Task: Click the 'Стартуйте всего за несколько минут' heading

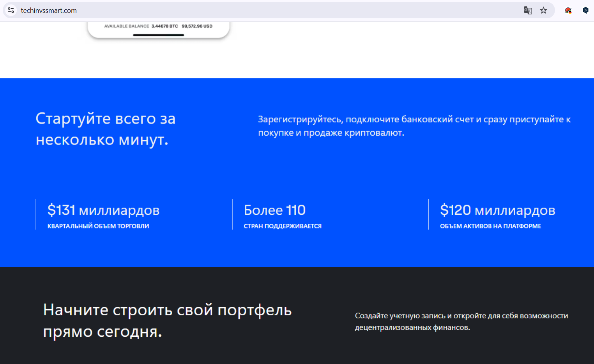Action: click(106, 129)
